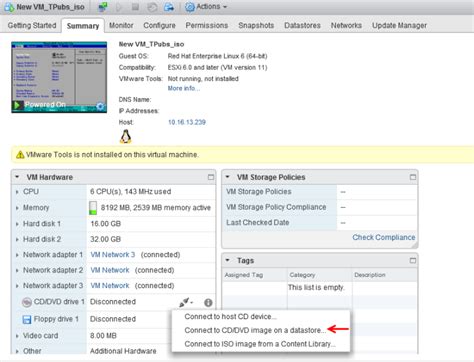Expand the CPU hardware row
The image size is (474, 362).
tap(17, 192)
